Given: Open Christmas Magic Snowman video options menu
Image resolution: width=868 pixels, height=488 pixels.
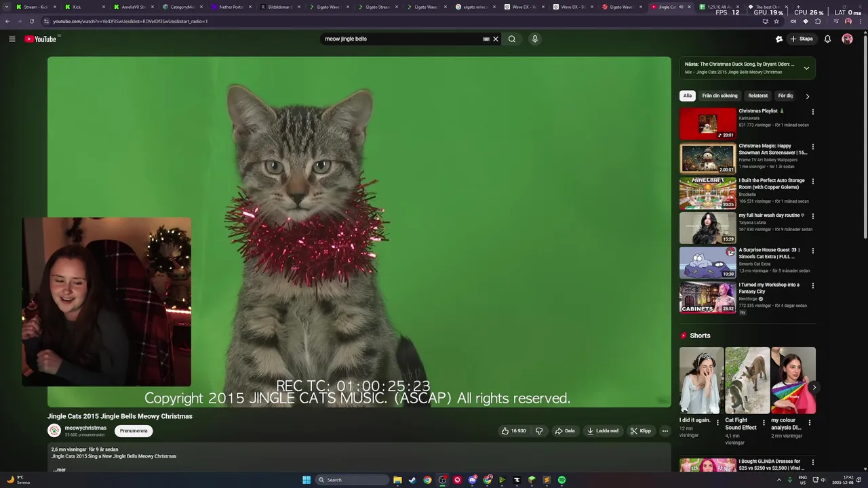Looking at the screenshot, I should pyautogui.click(x=812, y=146).
